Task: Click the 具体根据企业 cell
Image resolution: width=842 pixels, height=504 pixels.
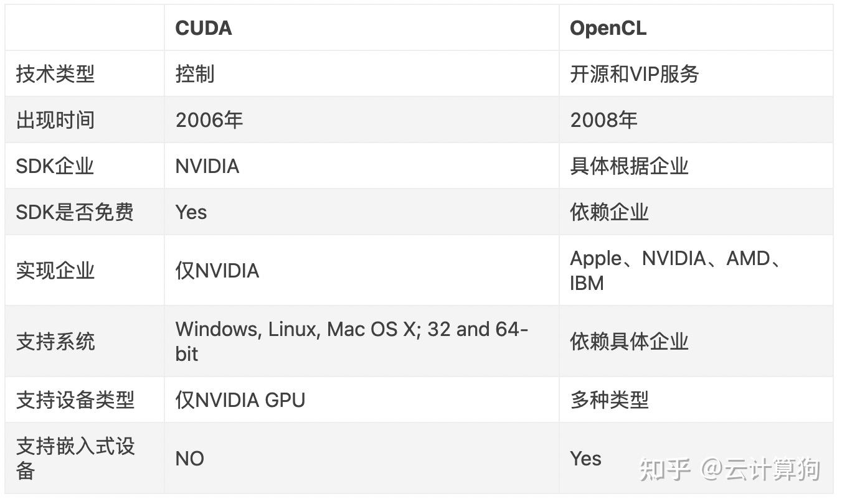Action: (629, 166)
